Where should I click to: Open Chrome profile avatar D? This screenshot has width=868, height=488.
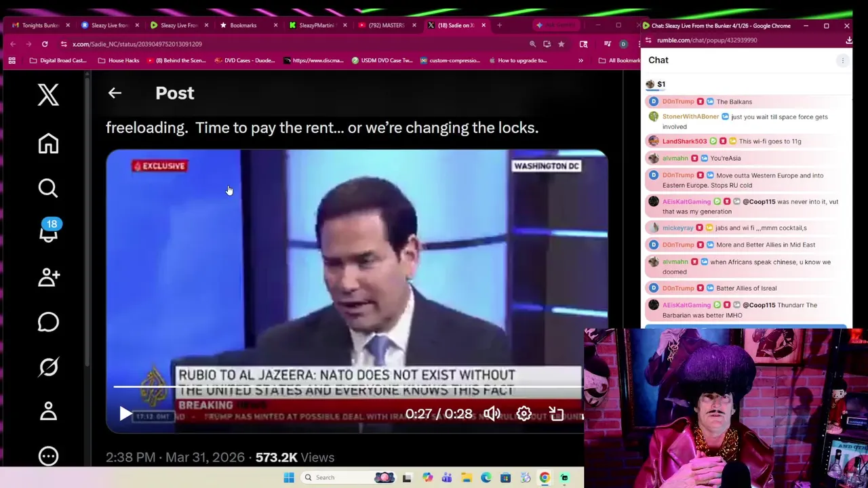623,44
